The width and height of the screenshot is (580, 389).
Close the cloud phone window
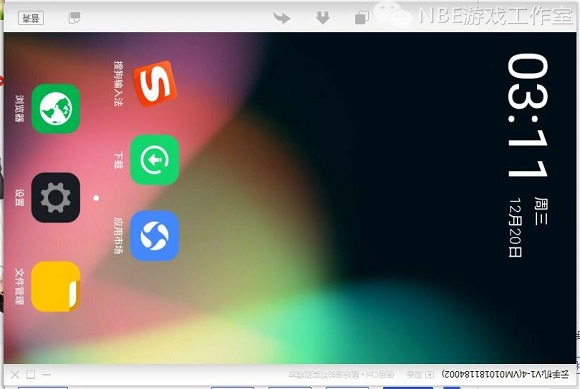(x=15, y=375)
